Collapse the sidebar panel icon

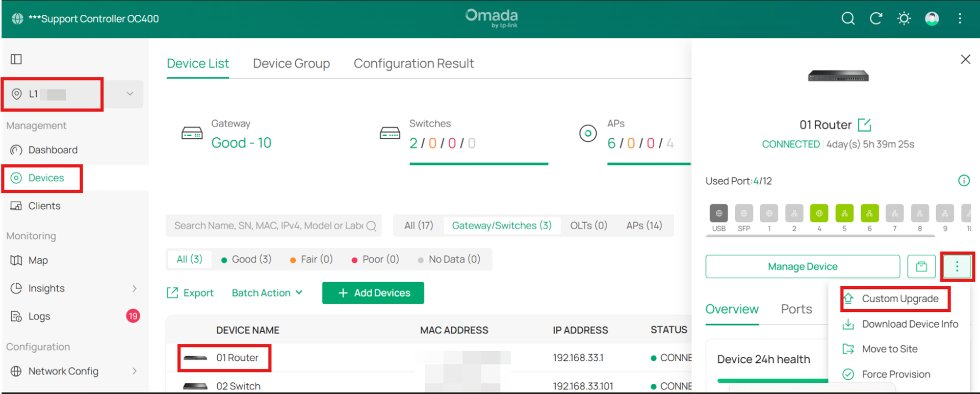(x=16, y=59)
